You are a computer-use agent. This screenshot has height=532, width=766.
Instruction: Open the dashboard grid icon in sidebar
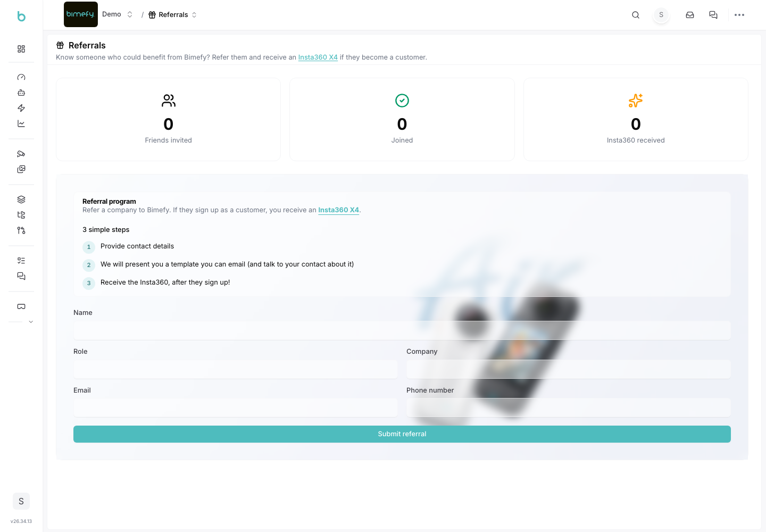coord(21,49)
